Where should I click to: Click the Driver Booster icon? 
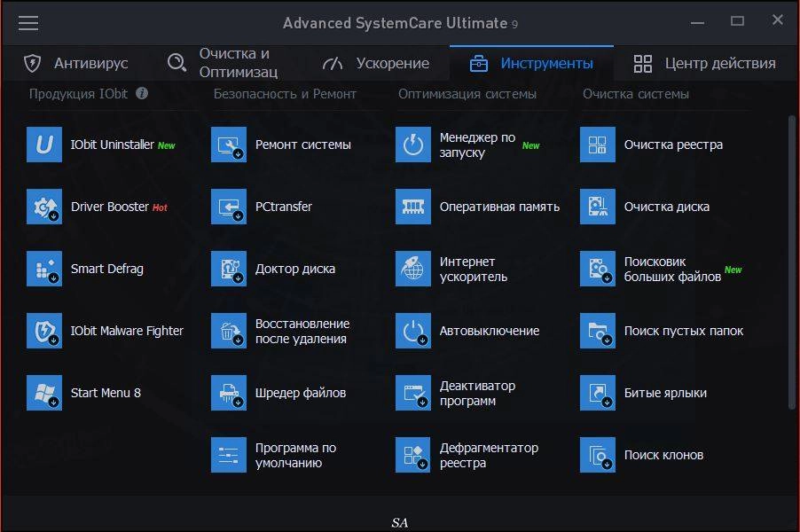click(x=44, y=207)
